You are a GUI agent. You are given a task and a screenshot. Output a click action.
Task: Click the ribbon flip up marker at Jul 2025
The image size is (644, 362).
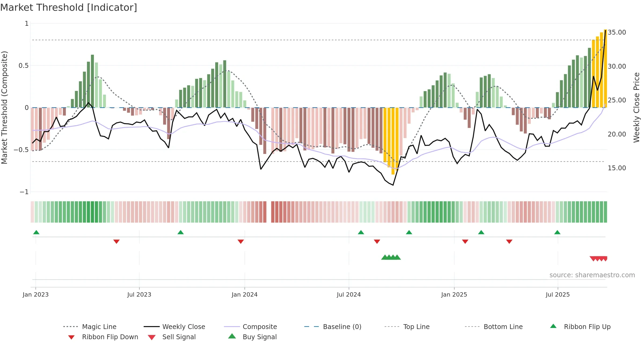tap(557, 232)
